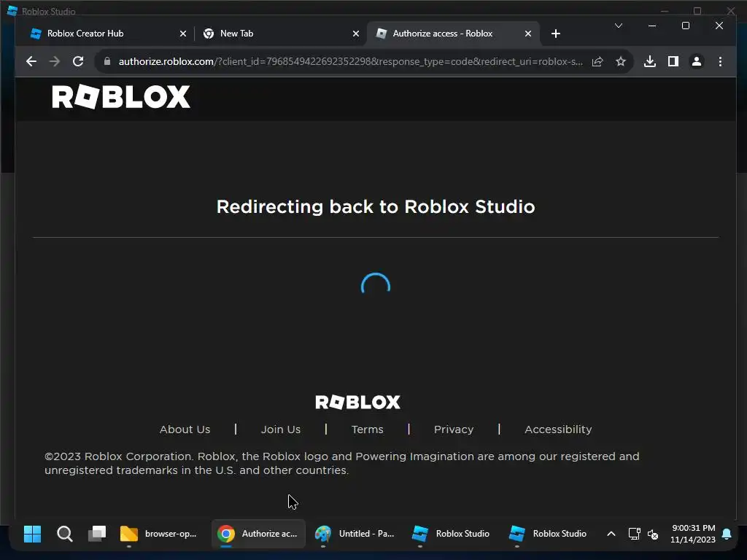This screenshot has width=747, height=560.
Task: Click the address bar URL
Action: click(x=350, y=61)
